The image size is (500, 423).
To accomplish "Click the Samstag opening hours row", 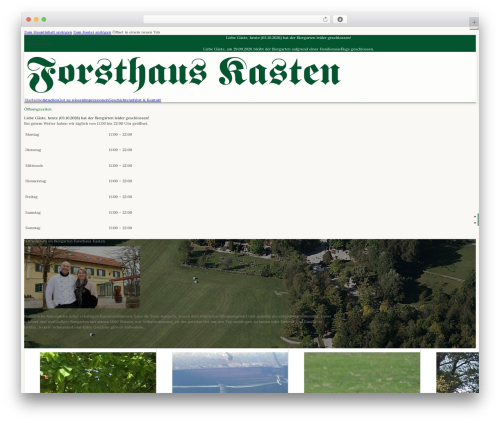I will [79, 213].
